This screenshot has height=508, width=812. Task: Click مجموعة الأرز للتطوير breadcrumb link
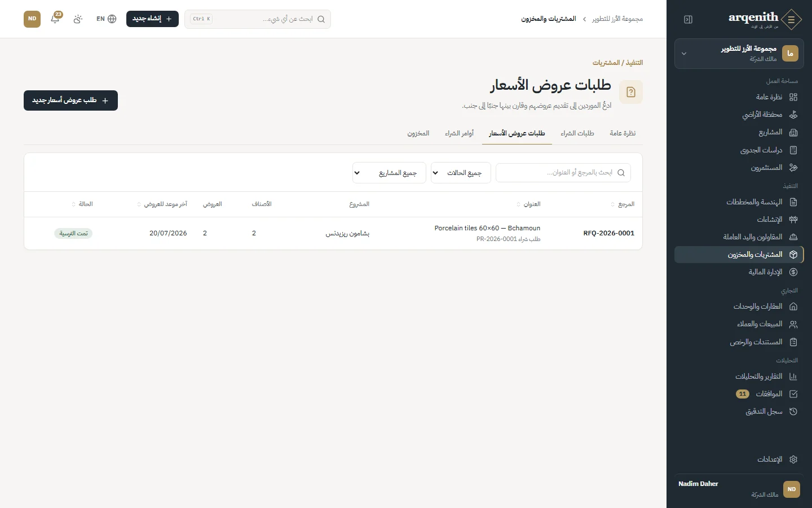tap(617, 19)
